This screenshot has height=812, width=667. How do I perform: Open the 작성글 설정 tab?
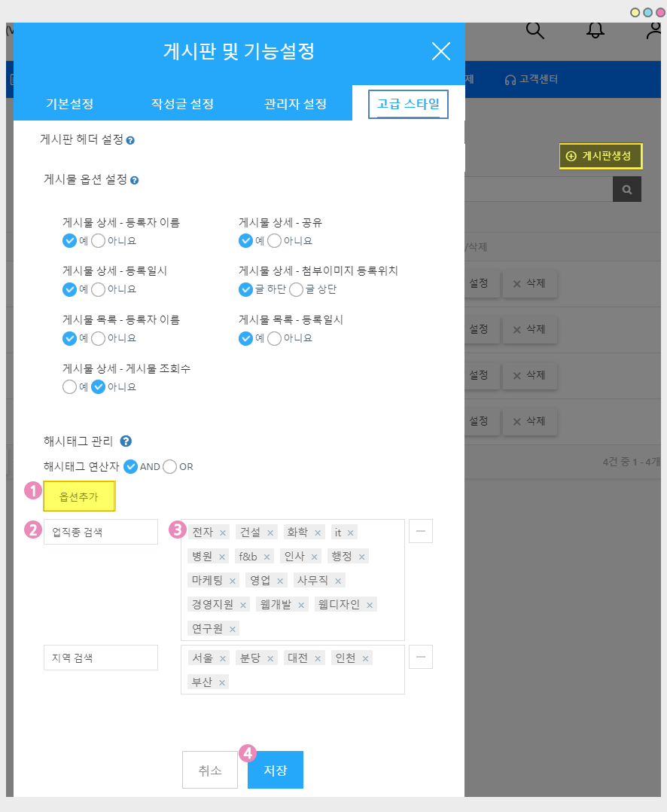[182, 104]
